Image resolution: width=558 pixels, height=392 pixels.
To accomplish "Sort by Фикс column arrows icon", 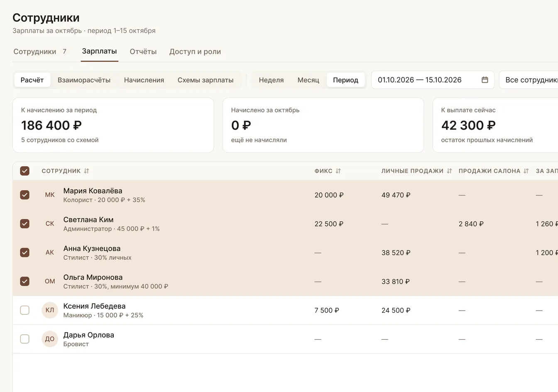I will click(x=338, y=171).
